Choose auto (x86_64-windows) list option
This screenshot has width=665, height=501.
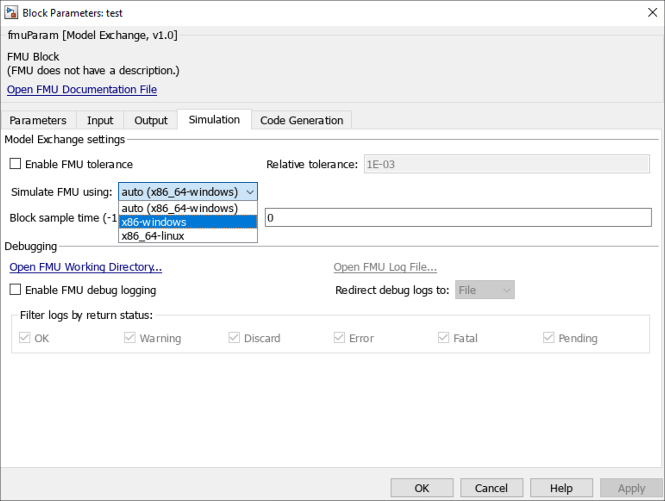188,208
